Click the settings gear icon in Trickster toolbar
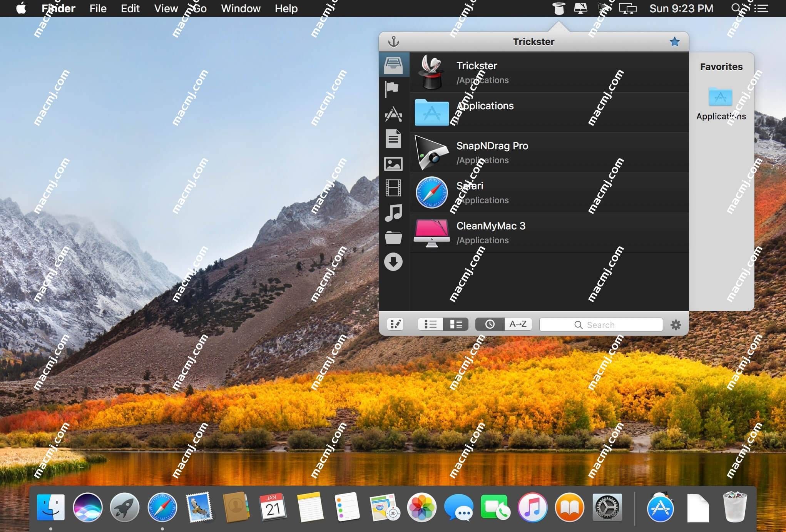Image resolution: width=786 pixels, height=532 pixels. point(676,325)
